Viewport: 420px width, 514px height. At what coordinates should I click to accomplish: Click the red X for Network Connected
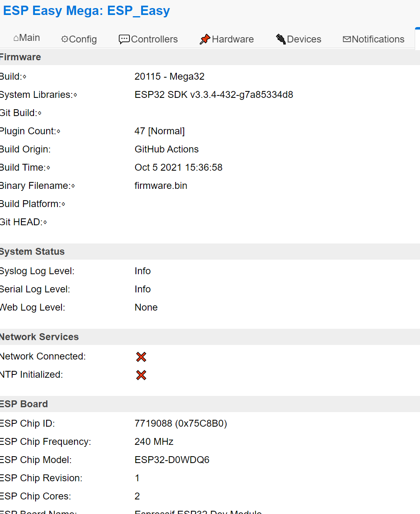[x=141, y=357]
